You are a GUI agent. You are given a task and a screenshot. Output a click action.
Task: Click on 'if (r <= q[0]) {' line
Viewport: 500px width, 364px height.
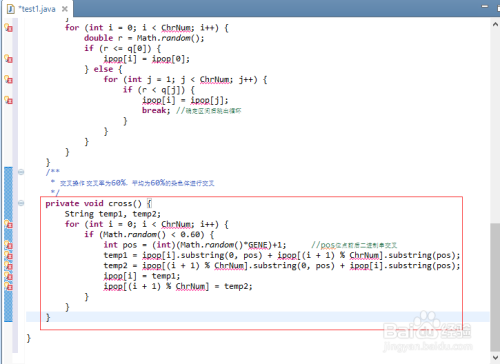[x=122, y=49]
